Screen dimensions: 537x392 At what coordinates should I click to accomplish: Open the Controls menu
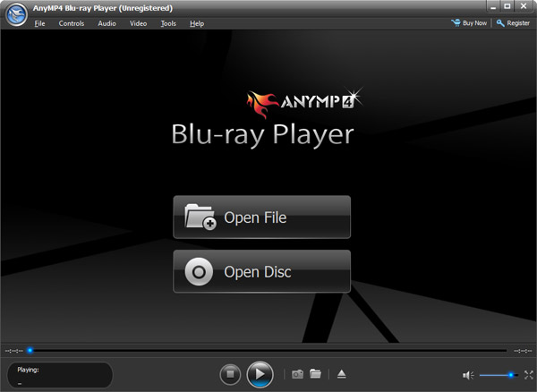pyautogui.click(x=72, y=23)
